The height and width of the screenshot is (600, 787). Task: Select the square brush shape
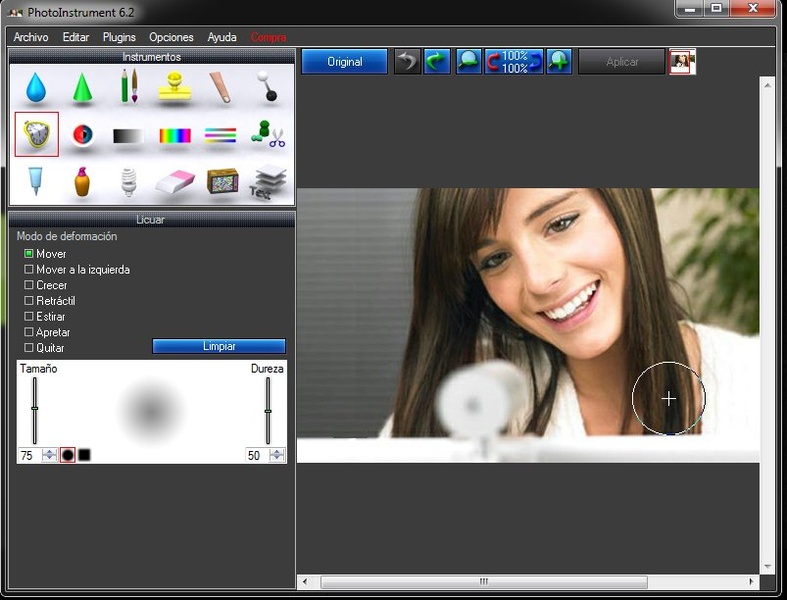point(84,455)
